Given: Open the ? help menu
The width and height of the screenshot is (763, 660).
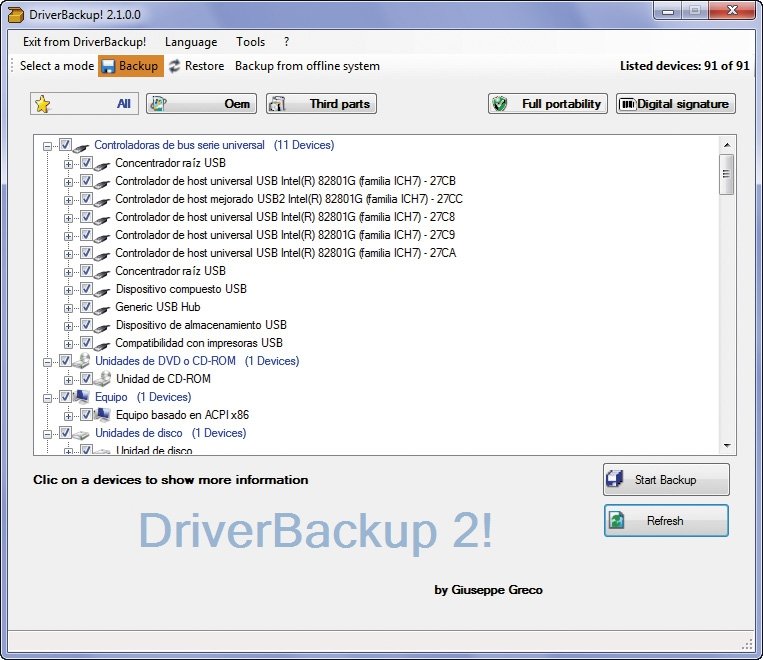Looking at the screenshot, I should [x=287, y=42].
